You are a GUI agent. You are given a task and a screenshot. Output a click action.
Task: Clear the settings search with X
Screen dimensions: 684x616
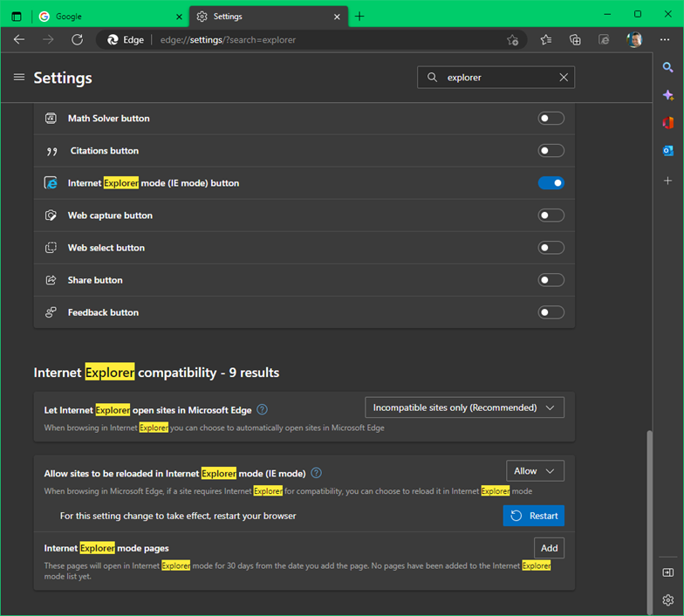tap(564, 77)
